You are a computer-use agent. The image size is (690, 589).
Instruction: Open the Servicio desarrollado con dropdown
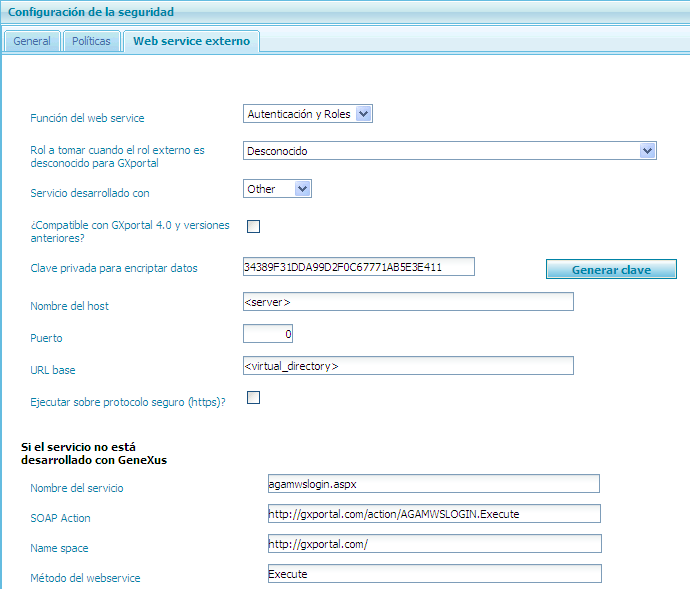(277, 188)
